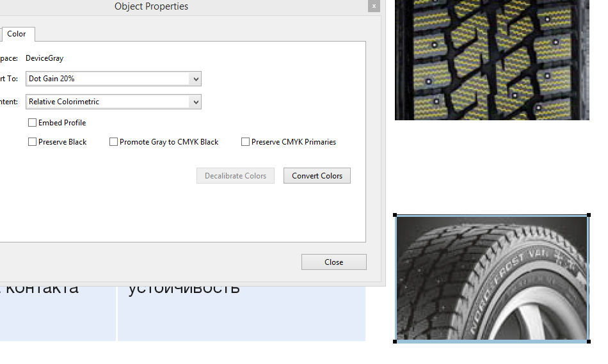
Task: Open the Dot Gain 20% dropdown
Action: [x=114, y=79]
